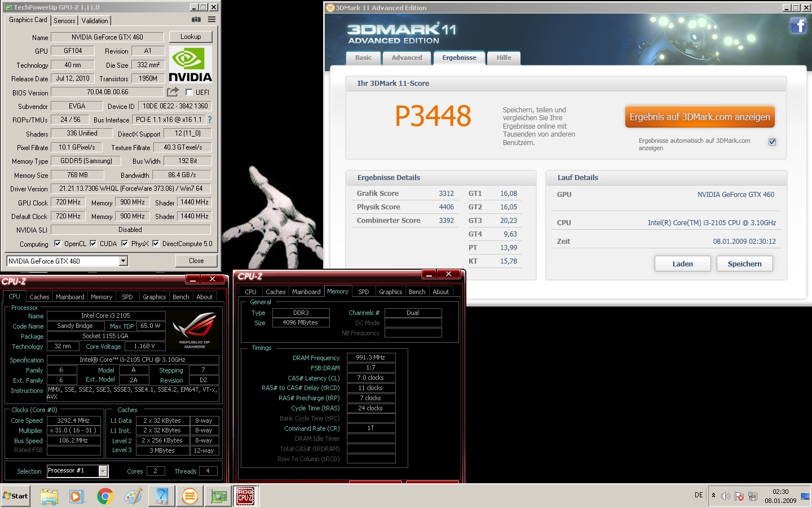Open the GPU selection dropdown in GPU-Z

[x=123, y=261]
